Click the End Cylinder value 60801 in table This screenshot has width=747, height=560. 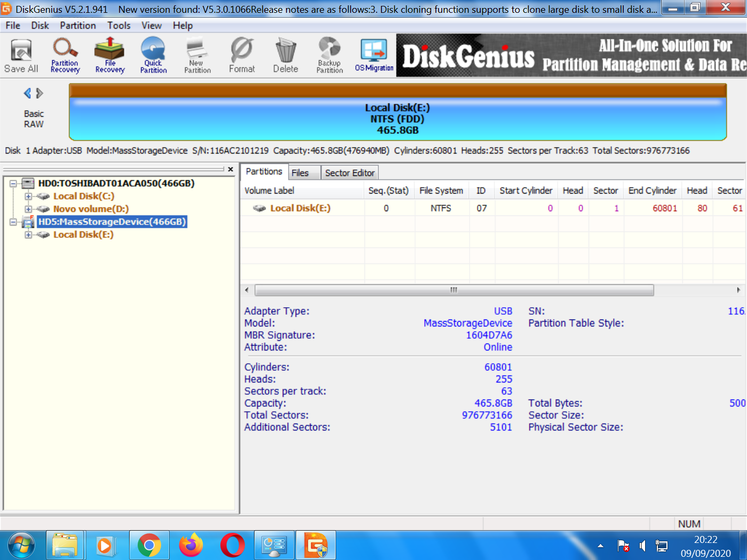coord(665,208)
